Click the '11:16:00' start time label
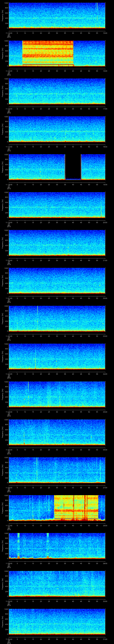 point(9,109)
